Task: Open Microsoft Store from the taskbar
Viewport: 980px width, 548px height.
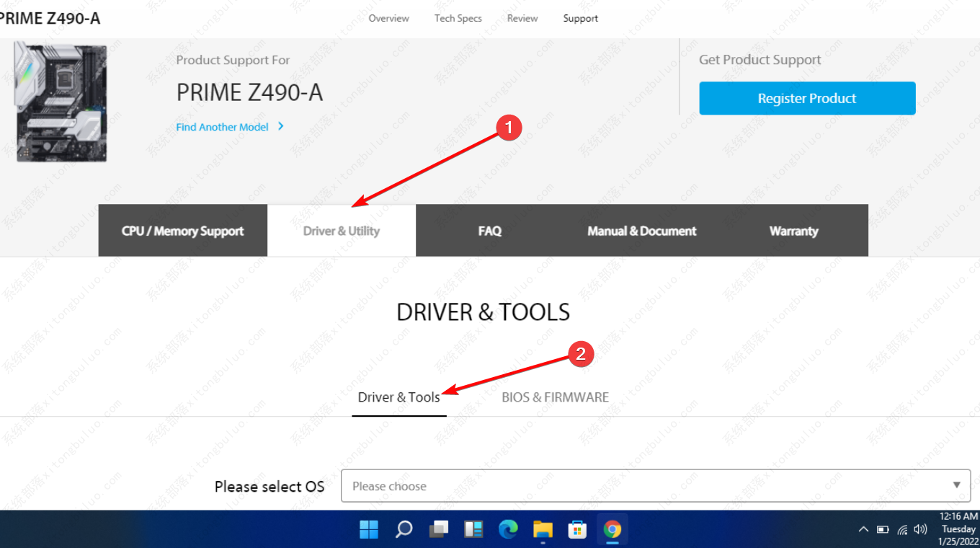Action: coord(577,530)
